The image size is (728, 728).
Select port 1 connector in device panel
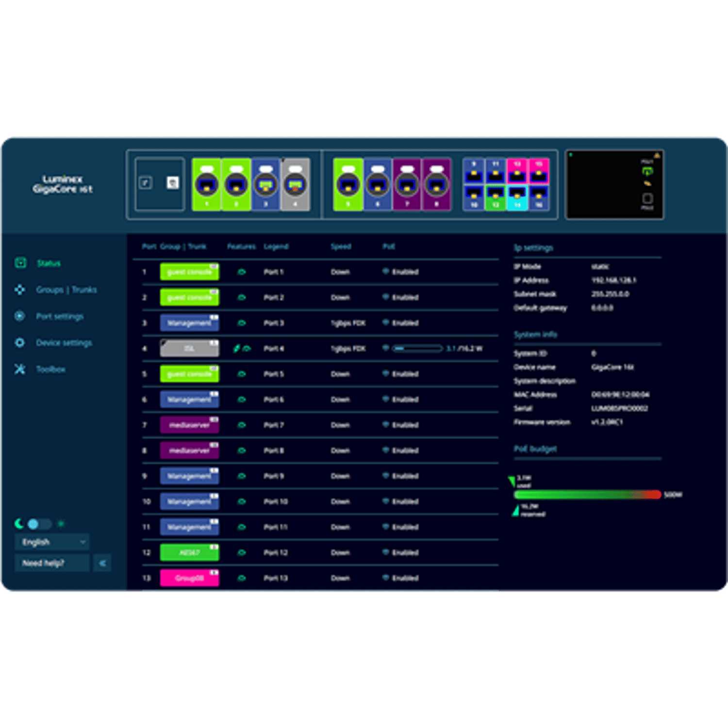click(207, 185)
